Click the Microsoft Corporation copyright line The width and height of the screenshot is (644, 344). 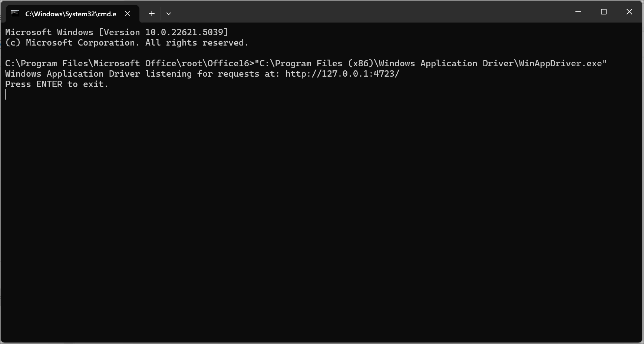point(126,43)
